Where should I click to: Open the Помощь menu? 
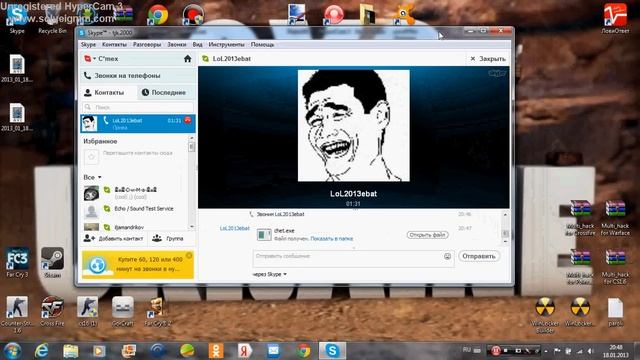coord(262,44)
